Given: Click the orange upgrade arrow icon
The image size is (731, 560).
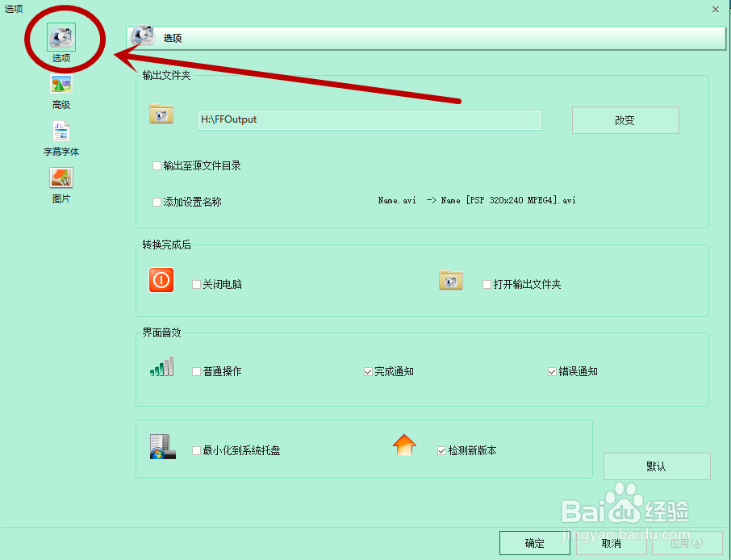Looking at the screenshot, I should pos(404,445).
